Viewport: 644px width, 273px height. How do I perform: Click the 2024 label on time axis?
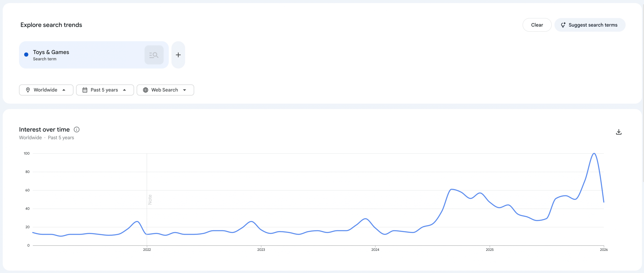375,250
